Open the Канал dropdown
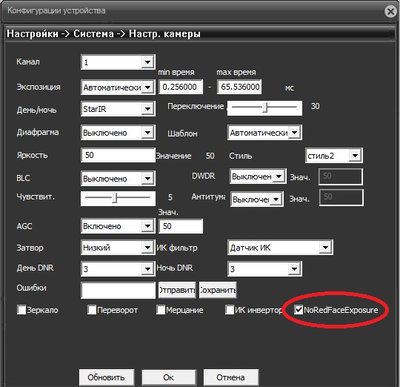 [x=117, y=62]
